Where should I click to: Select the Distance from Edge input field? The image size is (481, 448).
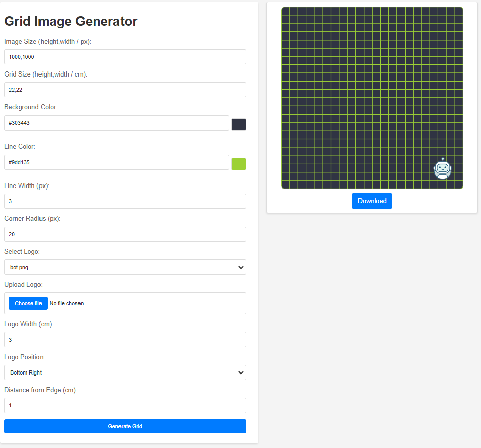[x=125, y=405]
